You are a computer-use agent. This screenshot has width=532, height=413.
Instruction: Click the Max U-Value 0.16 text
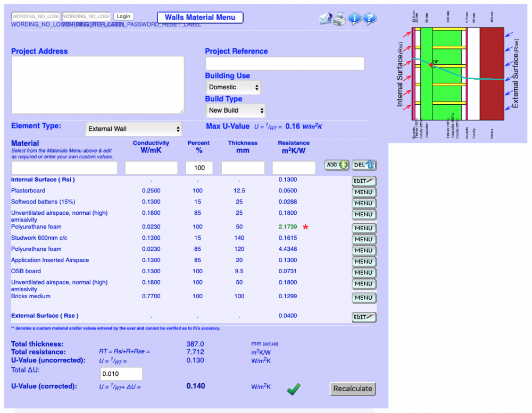click(264, 127)
